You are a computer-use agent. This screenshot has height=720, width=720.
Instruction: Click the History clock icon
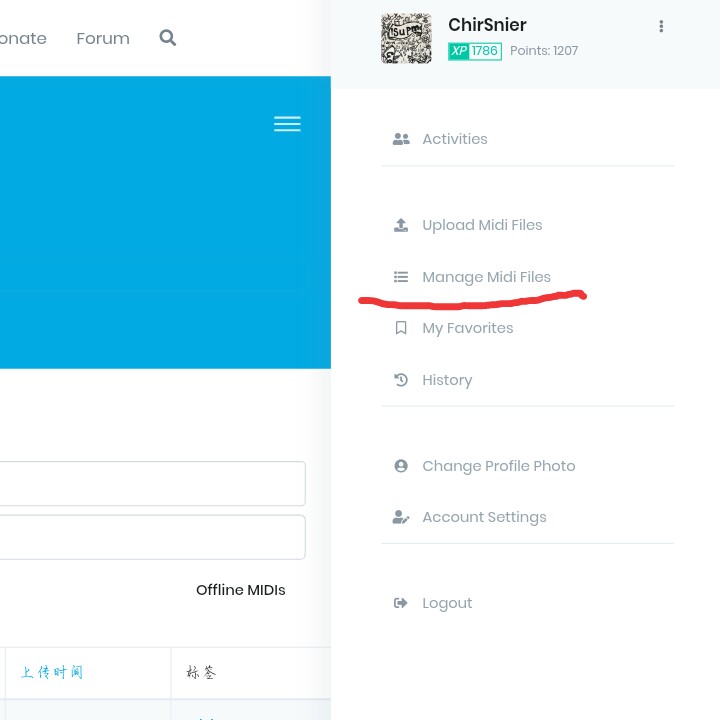(x=401, y=380)
